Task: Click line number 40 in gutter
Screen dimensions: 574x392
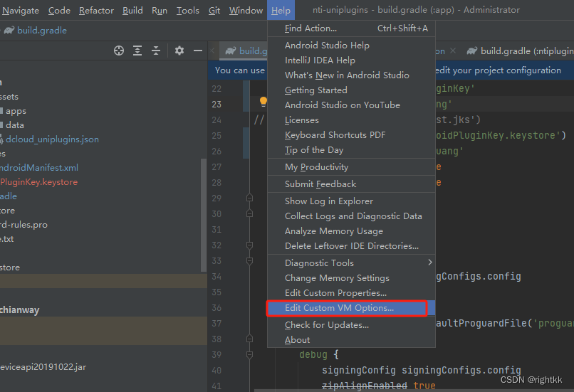Action: point(216,371)
